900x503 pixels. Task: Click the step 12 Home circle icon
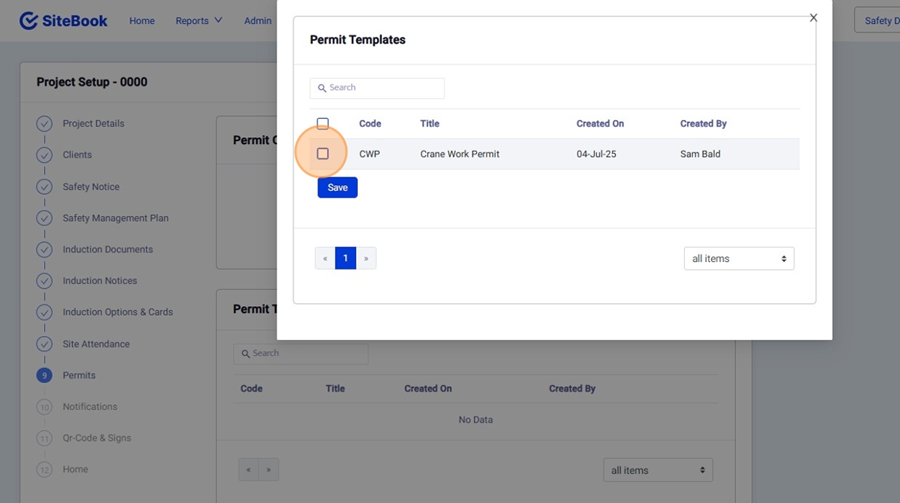(x=44, y=470)
